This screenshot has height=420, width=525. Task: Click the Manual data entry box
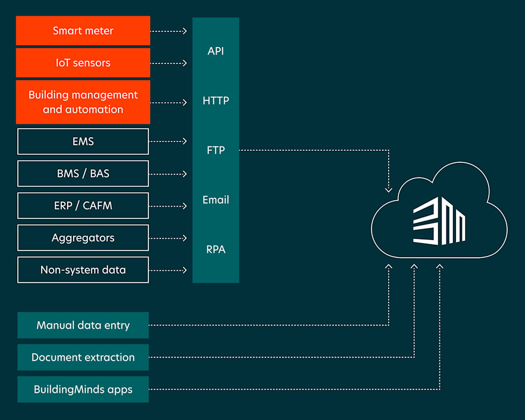[x=83, y=325]
